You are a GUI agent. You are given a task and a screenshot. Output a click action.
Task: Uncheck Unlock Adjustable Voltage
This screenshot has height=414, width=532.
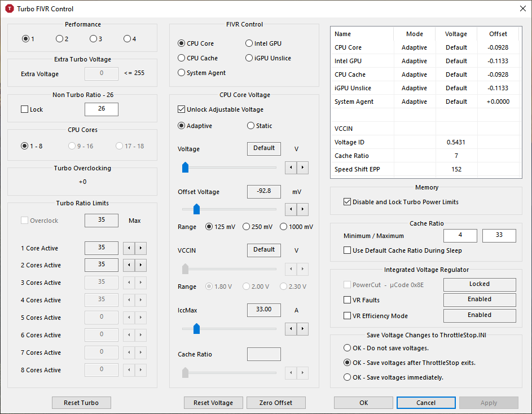click(x=182, y=109)
